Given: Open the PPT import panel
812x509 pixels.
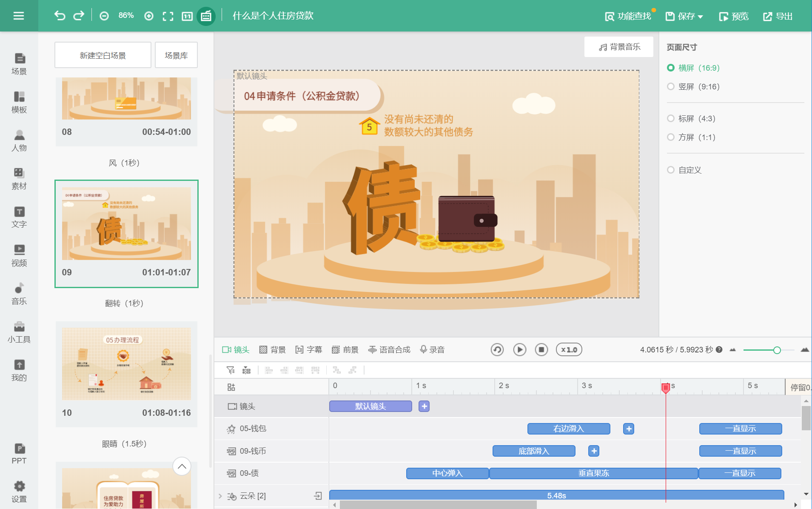Looking at the screenshot, I should click(x=19, y=454).
